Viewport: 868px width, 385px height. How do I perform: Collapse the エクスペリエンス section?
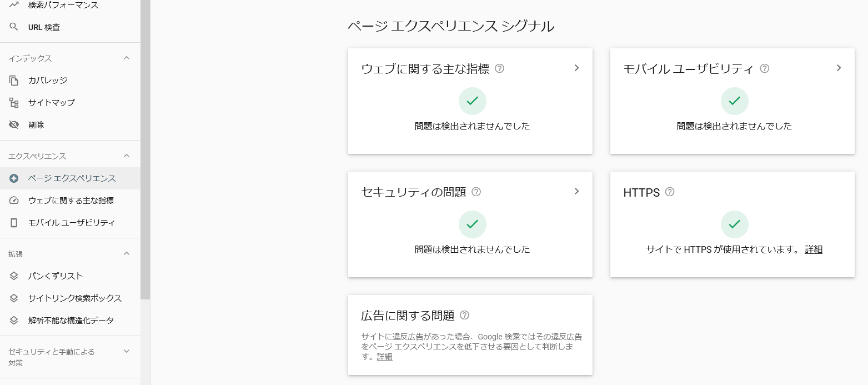pos(127,156)
